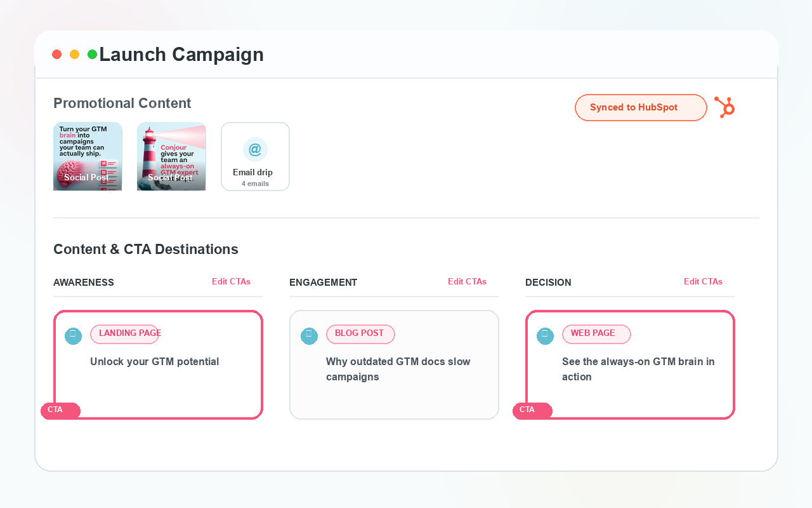The width and height of the screenshot is (812, 508).
Task: Select 'See the always-on GTM brain in action' title
Action: 638,370
